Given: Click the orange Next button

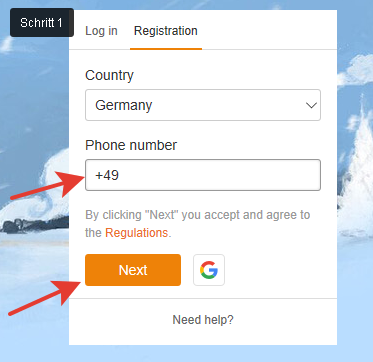Looking at the screenshot, I should [133, 270].
